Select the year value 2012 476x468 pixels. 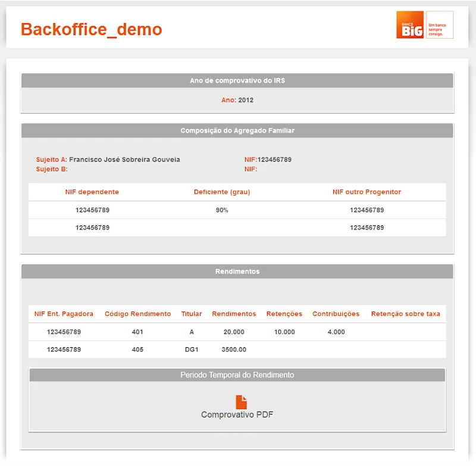(246, 100)
